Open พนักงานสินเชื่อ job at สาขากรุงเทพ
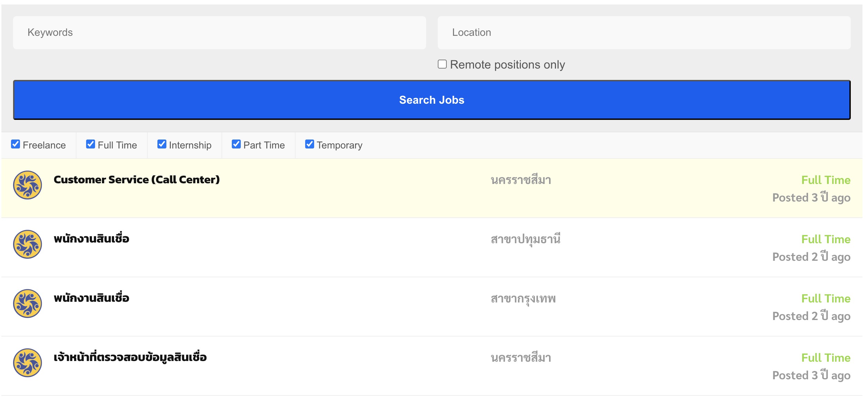The image size is (868, 412). click(x=92, y=298)
